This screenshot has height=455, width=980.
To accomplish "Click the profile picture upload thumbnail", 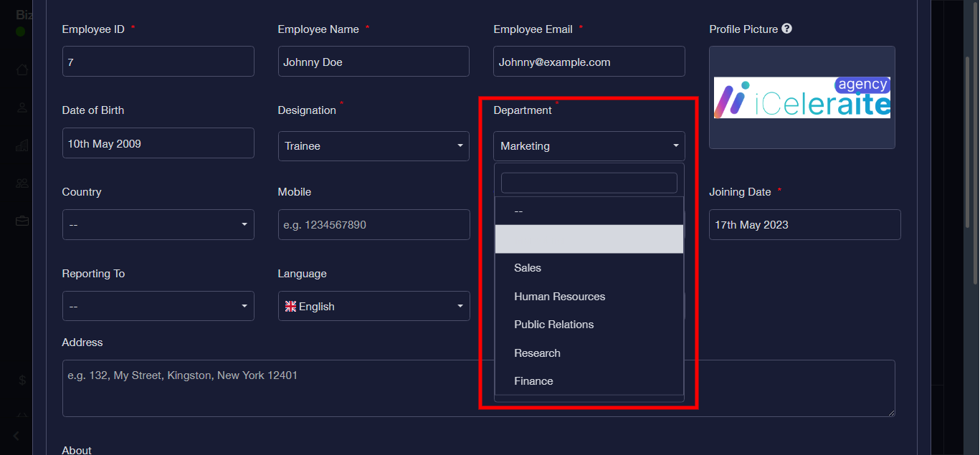I will pos(801,97).
